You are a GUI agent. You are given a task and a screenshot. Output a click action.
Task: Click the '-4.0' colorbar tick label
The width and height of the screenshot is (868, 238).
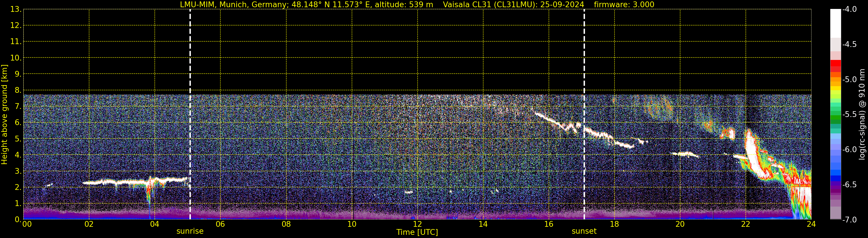coord(850,10)
